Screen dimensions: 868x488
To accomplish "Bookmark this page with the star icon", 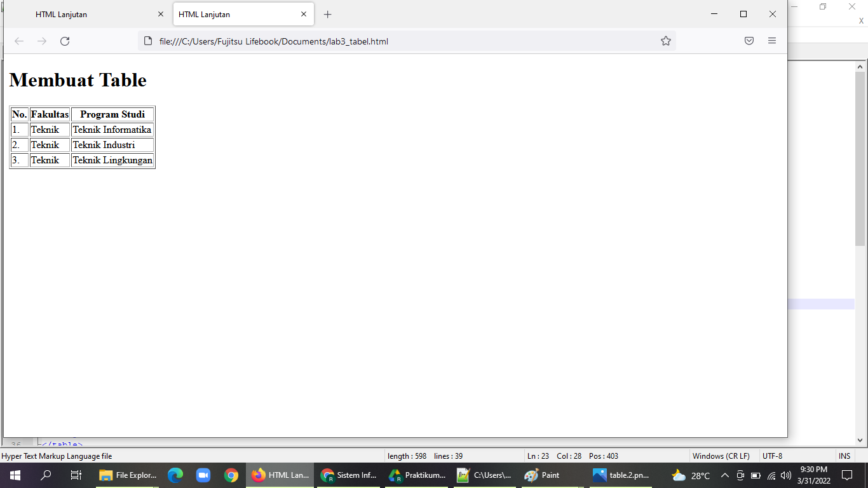I will click(x=666, y=41).
